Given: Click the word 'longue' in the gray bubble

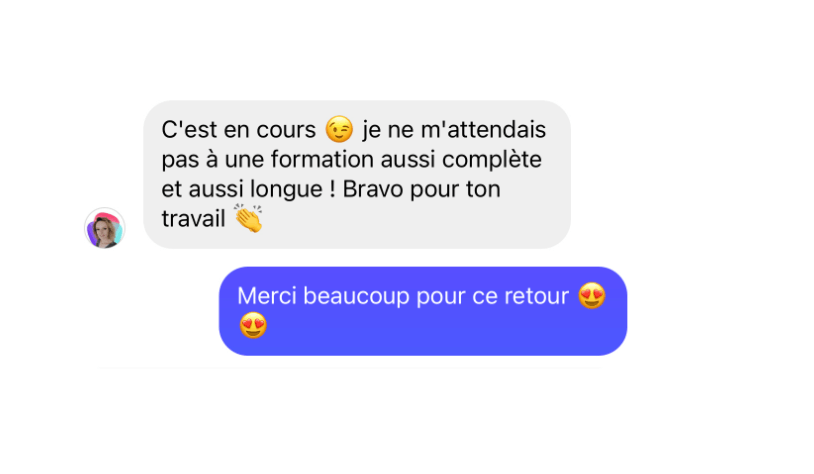Looking at the screenshot, I should 286,189.
